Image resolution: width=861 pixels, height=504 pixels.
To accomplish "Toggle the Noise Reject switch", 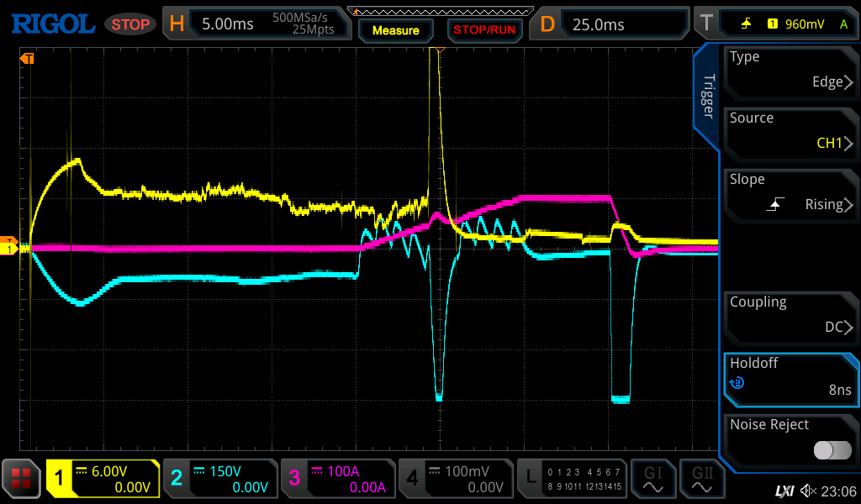I will 832,450.
